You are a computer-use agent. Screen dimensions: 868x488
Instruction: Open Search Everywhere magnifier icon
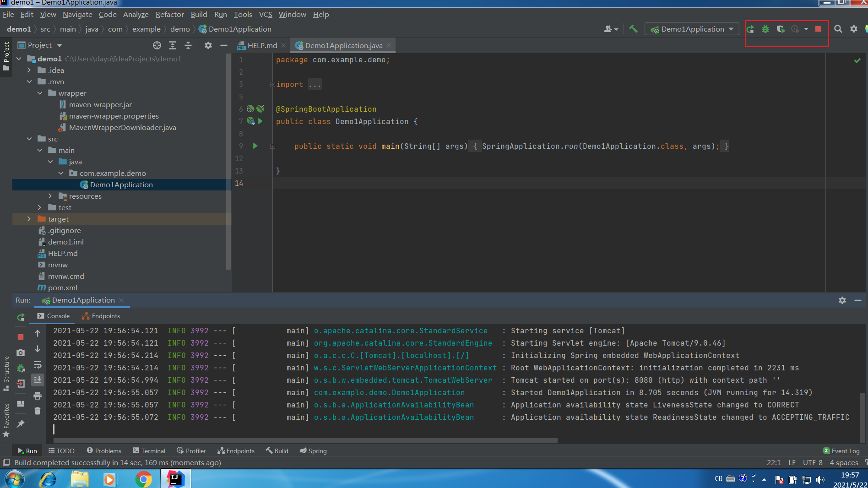[838, 29]
